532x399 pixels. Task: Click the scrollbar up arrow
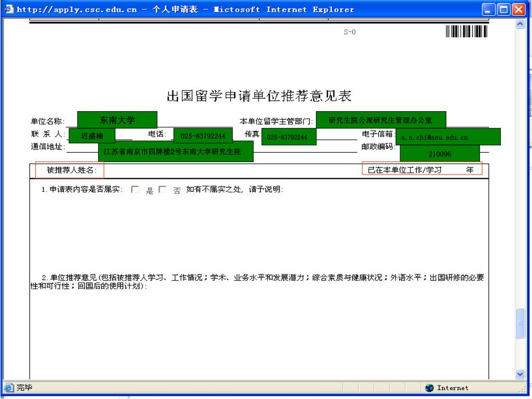tap(520, 24)
